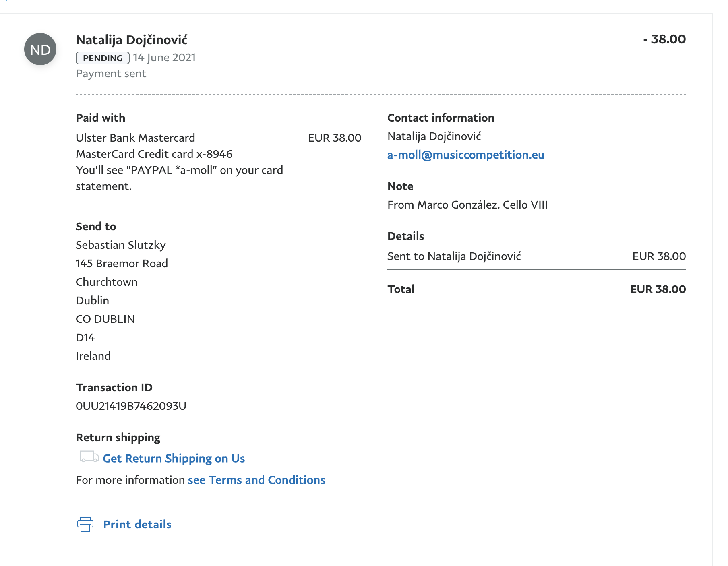728x566 pixels.
Task: Click MasterCard Credit card x-8946 text
Action: point(154,154)
